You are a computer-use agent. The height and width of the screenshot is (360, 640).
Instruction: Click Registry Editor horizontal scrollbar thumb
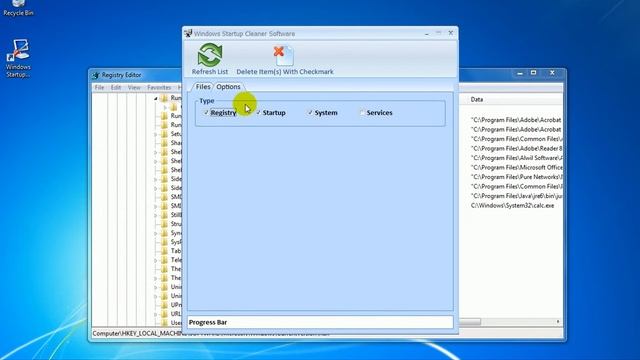coord(470,322)
